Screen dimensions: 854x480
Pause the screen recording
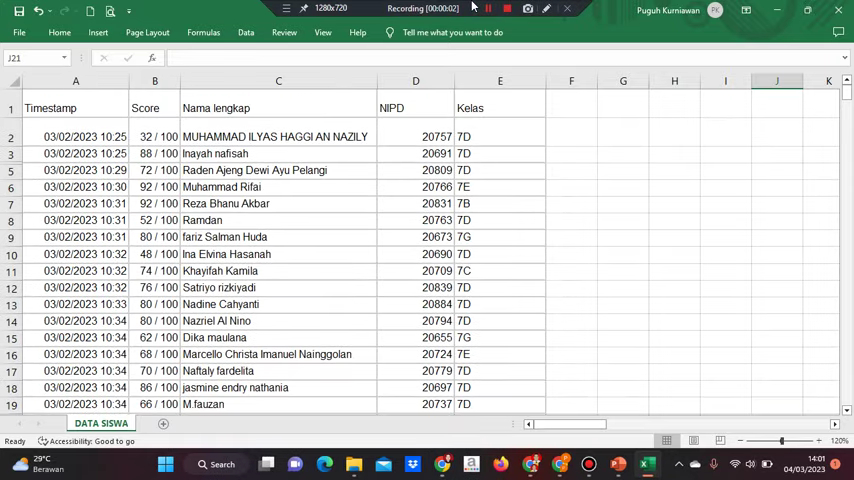click(x=489, y=8)
